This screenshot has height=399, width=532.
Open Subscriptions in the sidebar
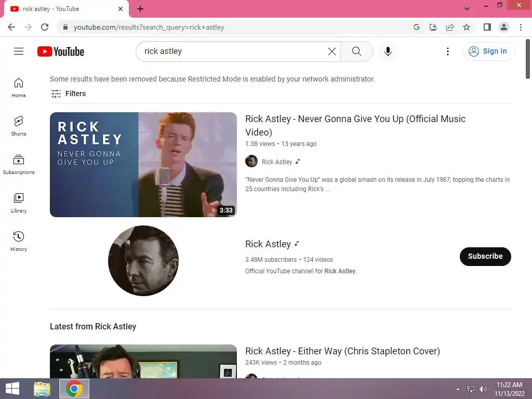19,165
